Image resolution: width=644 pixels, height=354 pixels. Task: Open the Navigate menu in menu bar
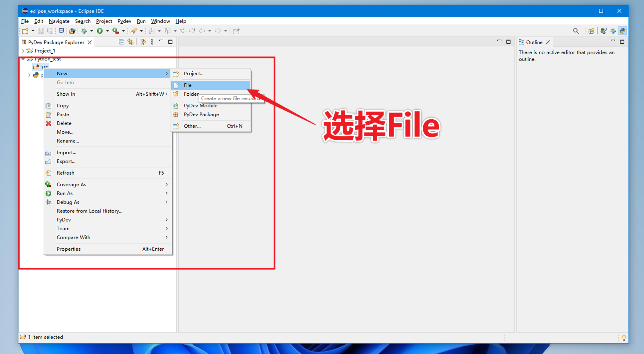coord(59,21)
